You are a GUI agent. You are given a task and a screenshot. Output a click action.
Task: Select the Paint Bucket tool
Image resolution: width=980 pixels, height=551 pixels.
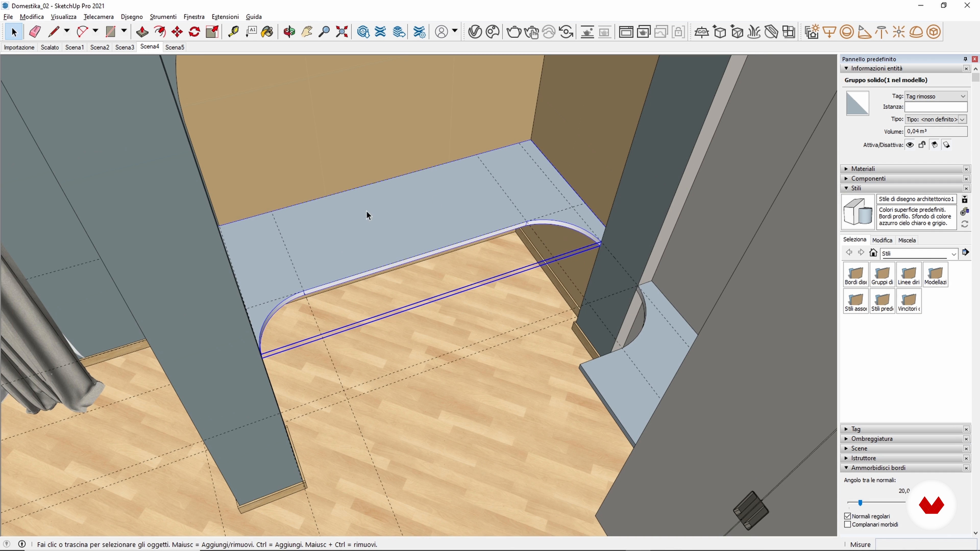267,32
